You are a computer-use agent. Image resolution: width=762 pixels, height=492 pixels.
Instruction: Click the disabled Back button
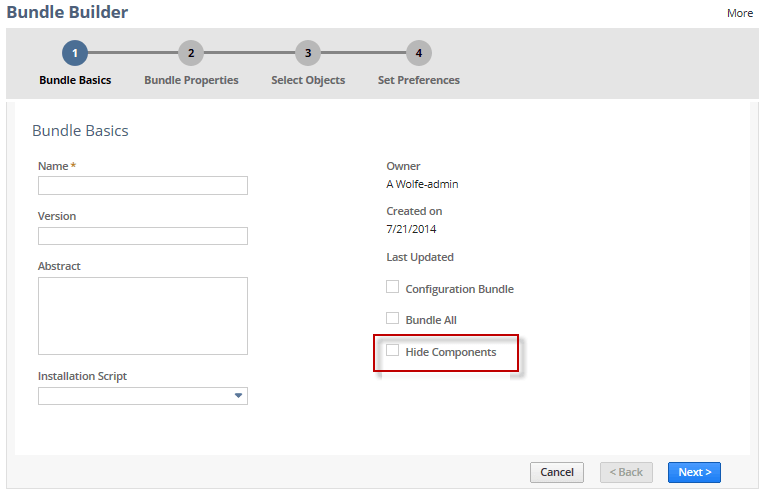[626, 472]
